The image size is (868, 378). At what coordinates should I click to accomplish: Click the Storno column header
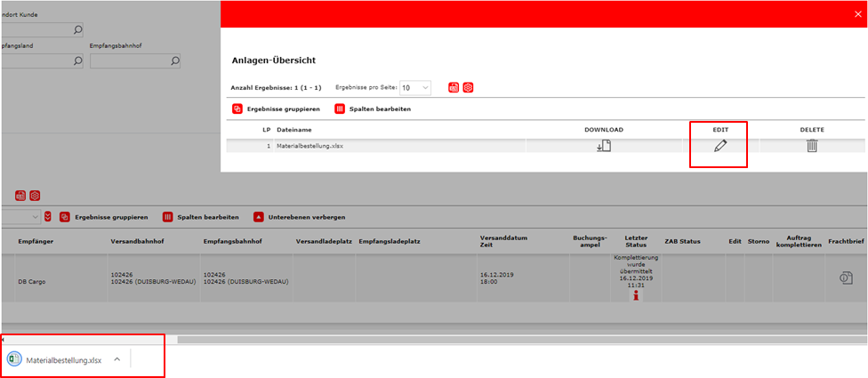pos(759,241)
